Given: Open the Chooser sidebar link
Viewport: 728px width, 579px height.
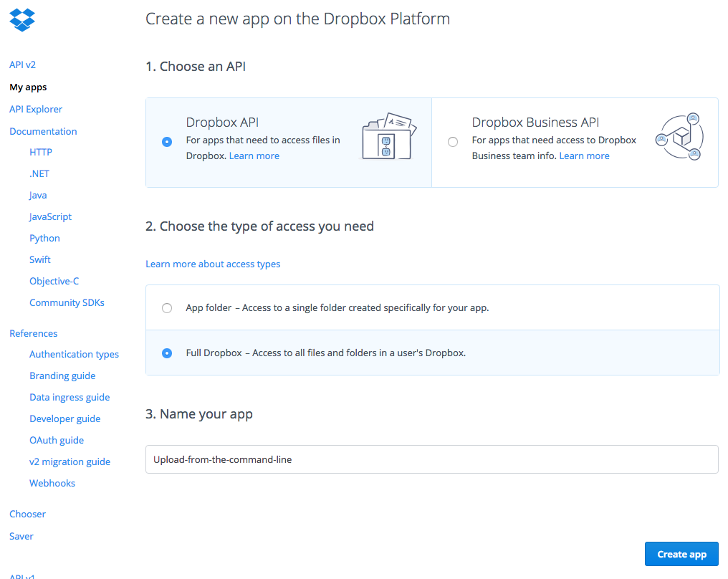Looking at the screenshot, I should [x=27, y=515].
